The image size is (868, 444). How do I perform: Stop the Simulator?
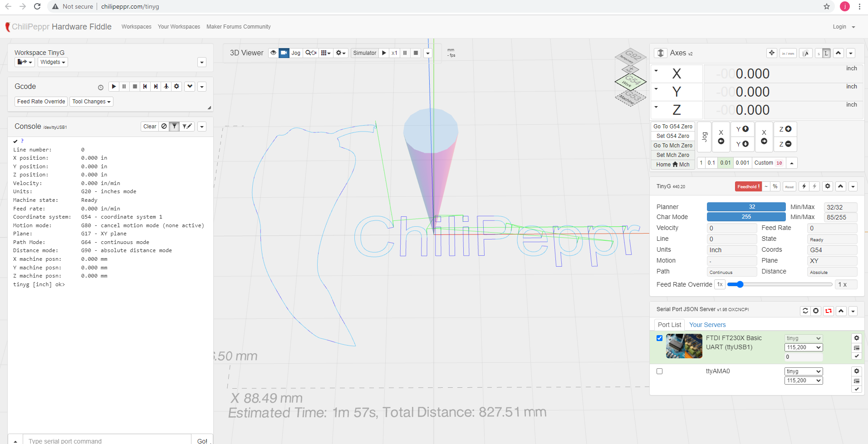[416, 53]
